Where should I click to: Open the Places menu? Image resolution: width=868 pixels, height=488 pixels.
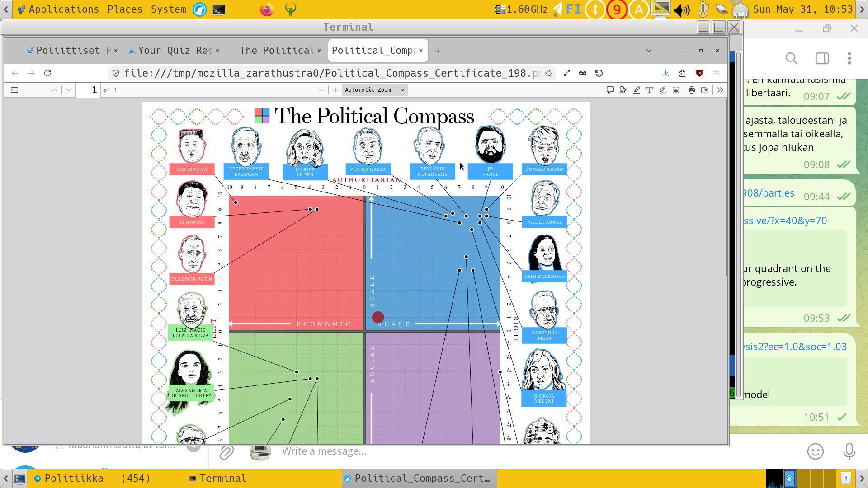[x=125, y=9]
